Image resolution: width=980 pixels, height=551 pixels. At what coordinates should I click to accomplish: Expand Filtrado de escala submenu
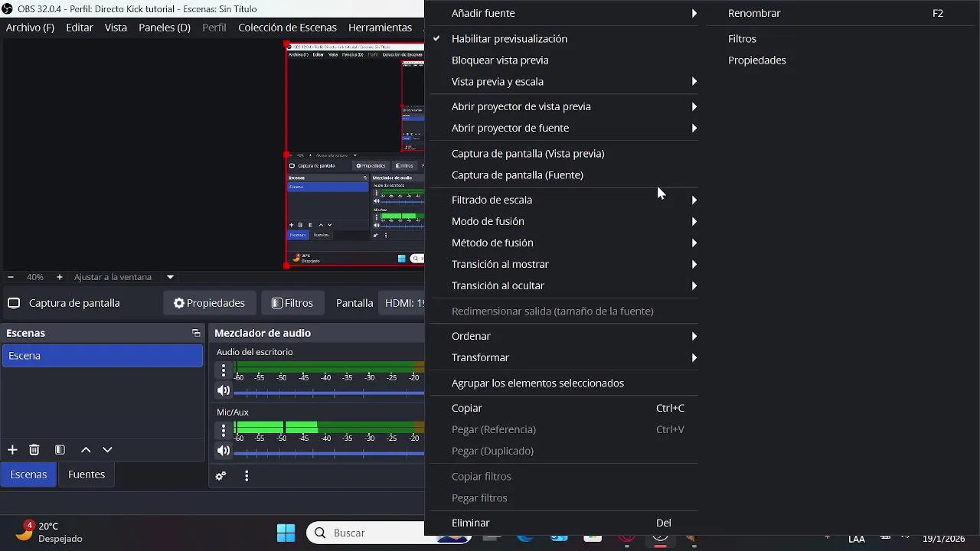pyautogui.click(x=563, y=200)
